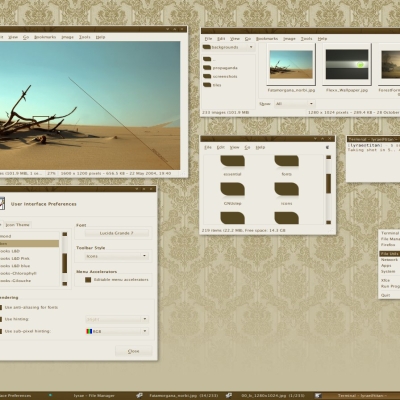Toggle Use hinting checkbox
Image resolution: width=400 pixels, height=400 pixels.
pyautogui.click(x=1, y=319)
